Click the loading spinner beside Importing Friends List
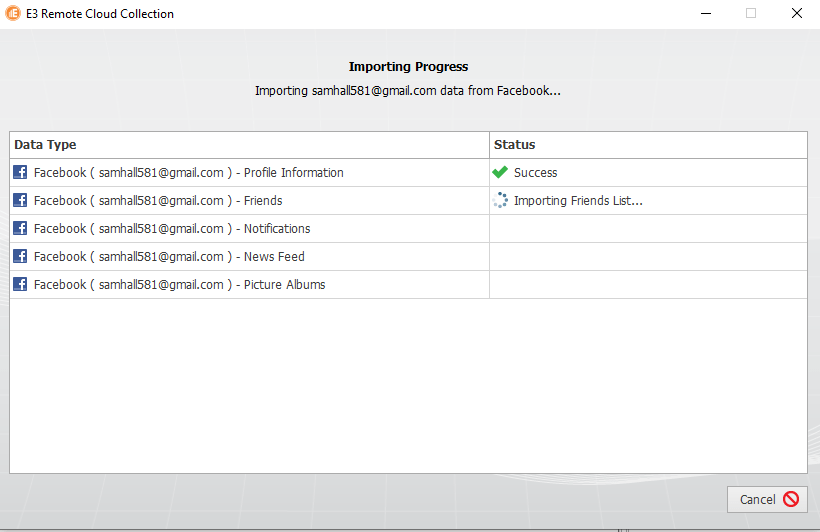820x532 pixels. [x=500, y=200]
